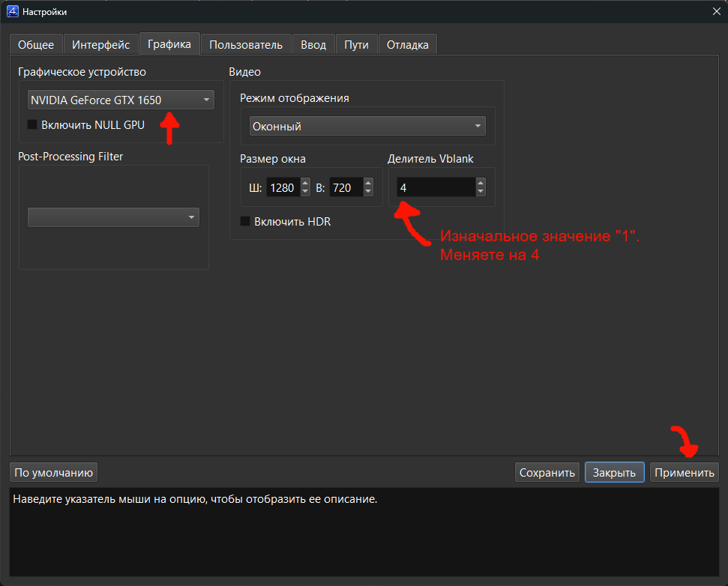Enable the Включить NULL GPU checkbox
Screen dimensions: 728x586
click(32, 124)
